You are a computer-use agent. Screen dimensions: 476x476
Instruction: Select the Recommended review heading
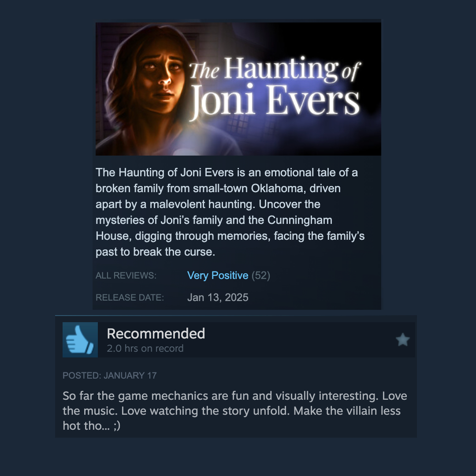tap(156, 333)
